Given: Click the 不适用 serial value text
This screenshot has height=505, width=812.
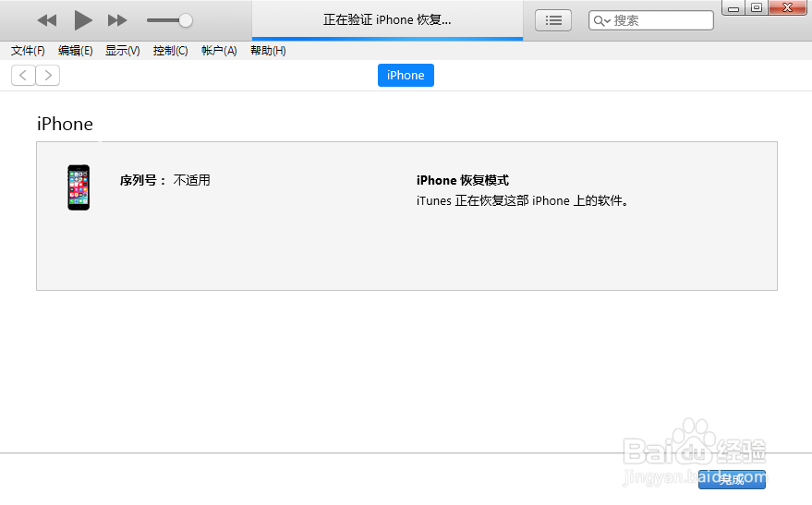Looking at the screenshot, I should pyautogui.click(x=191, y=180).
